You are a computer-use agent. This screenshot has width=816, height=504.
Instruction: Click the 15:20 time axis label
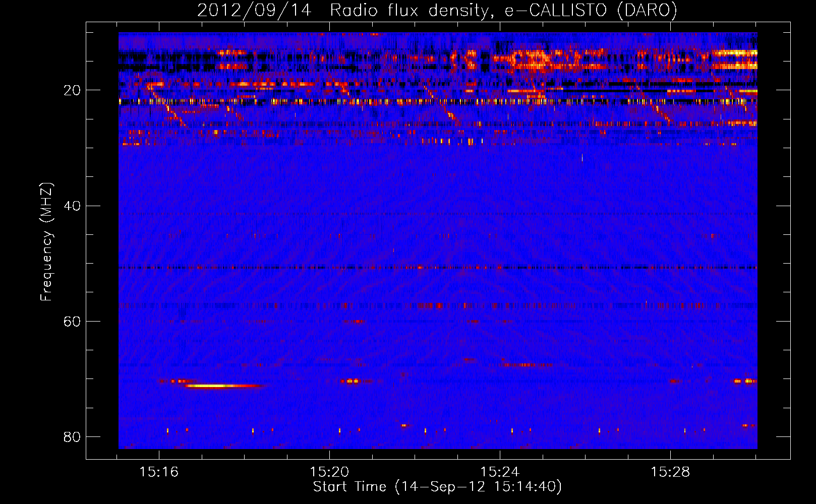(329, 472)
